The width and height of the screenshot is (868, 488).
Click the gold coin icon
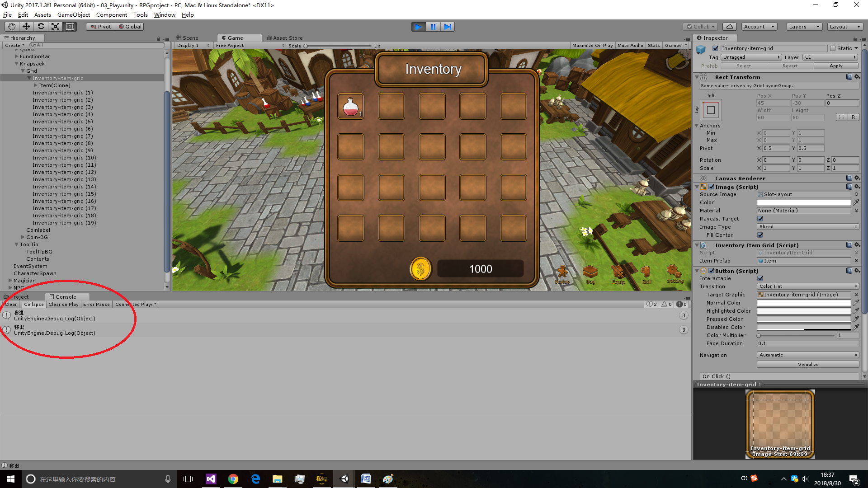tap(420, 269)
